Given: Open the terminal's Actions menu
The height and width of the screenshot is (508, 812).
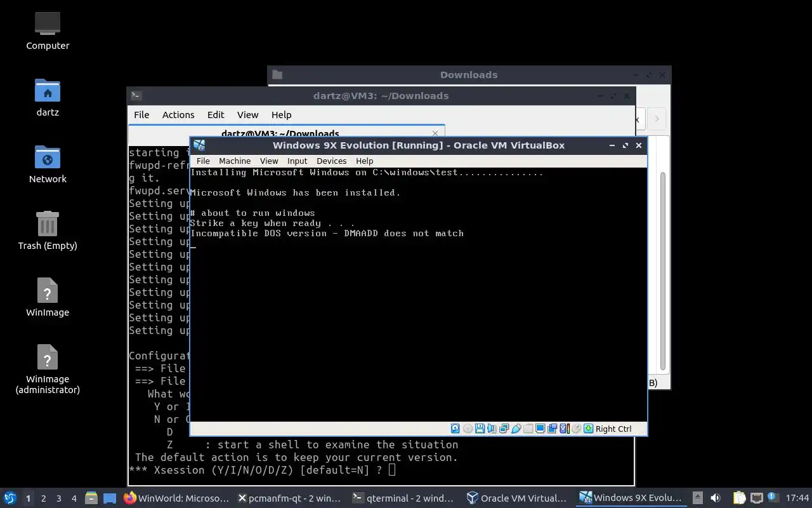Looking at the screenshot, I should 178,115.
